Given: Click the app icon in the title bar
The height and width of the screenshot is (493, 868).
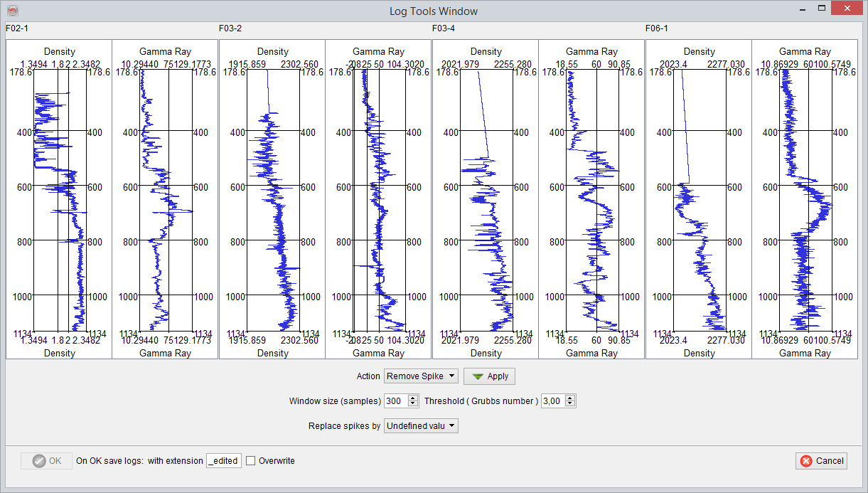Looking at the screenshot, I should point(12,11).
